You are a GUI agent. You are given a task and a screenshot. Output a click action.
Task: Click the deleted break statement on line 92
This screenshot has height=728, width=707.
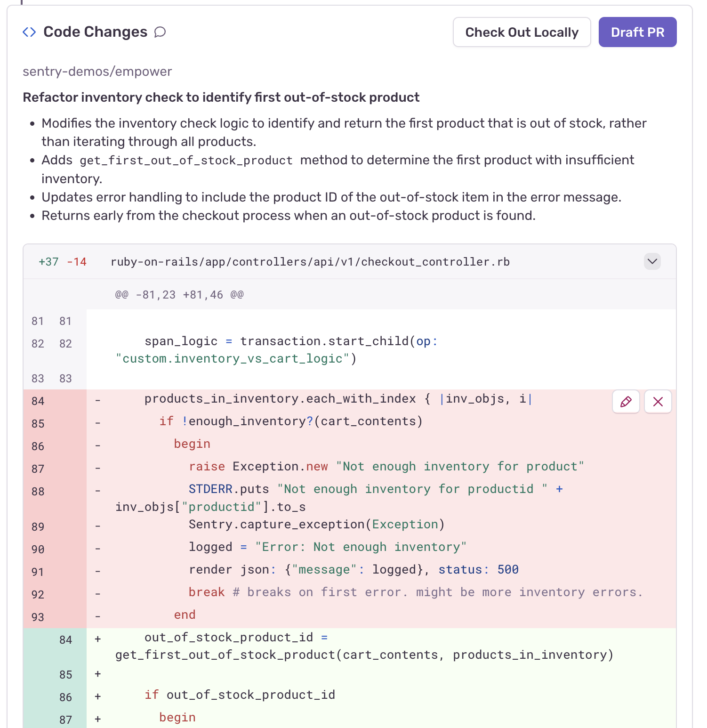click(x=206, y=592)
